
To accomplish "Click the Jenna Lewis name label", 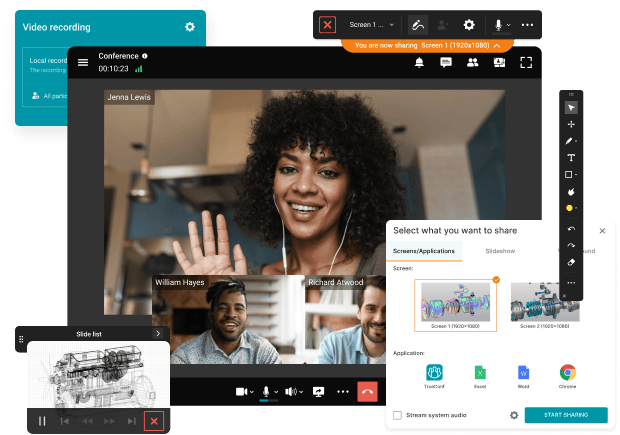I will click(129, 97).
